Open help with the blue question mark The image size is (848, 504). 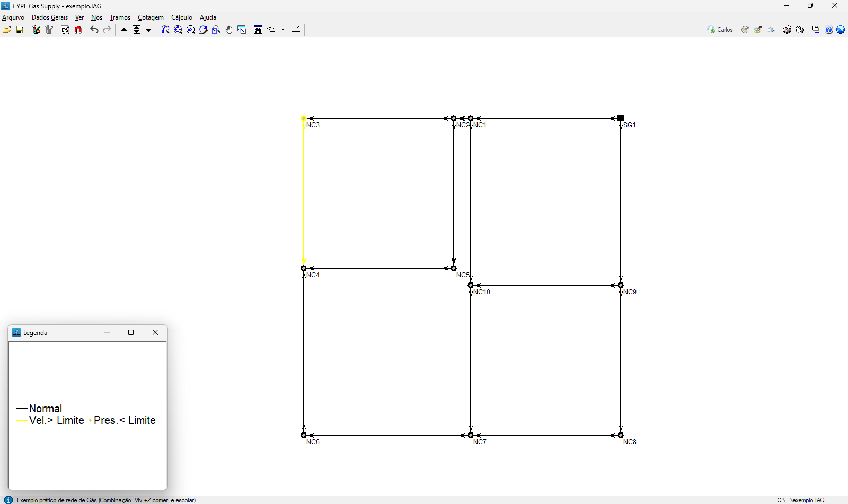click(x=829, y=30)
